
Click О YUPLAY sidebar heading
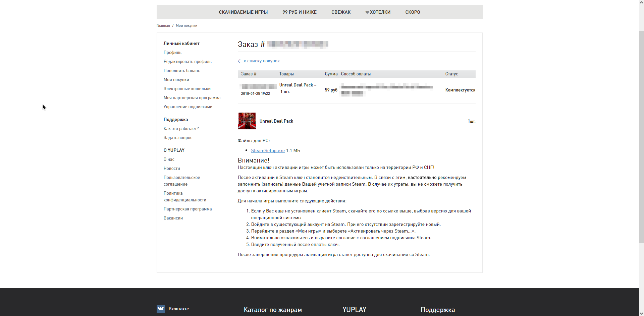[174, 150]
